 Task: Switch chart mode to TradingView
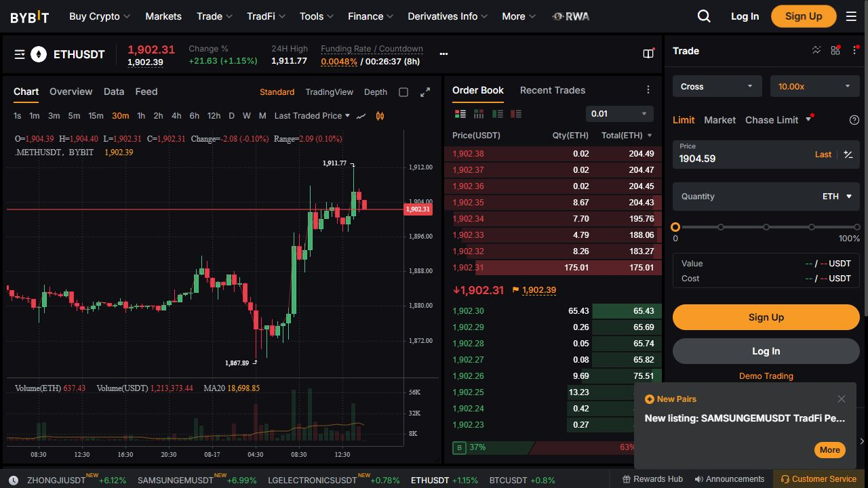(329, 92)
